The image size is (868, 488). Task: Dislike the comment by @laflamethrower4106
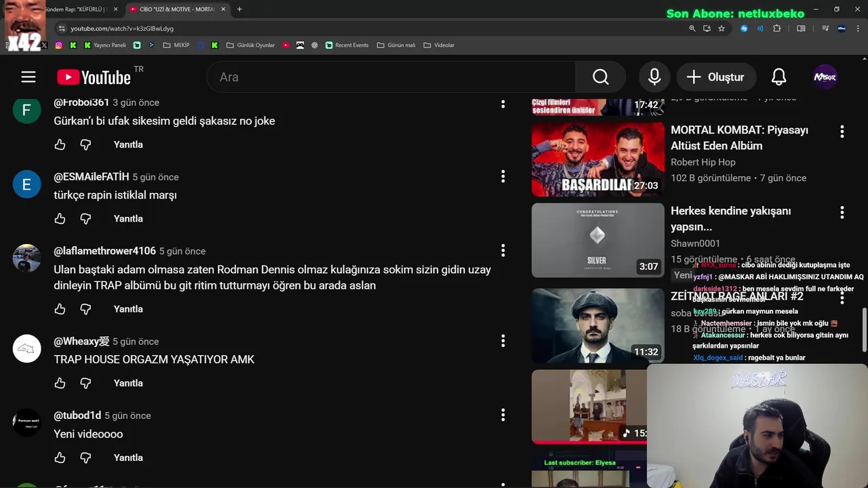point(85,309)
